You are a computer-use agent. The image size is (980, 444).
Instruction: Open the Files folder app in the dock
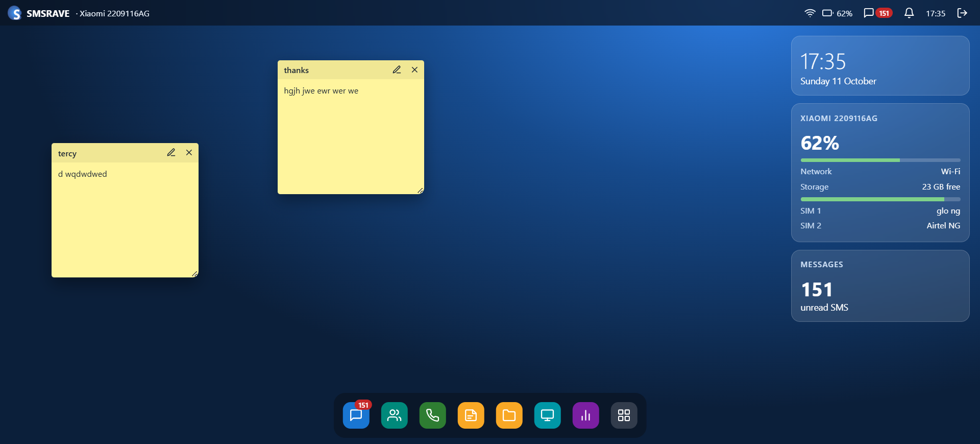509,415
